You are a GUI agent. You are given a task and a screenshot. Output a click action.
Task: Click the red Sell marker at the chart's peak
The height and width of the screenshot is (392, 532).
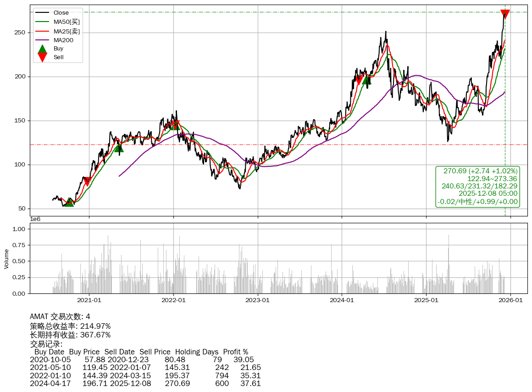click(505, 14)
